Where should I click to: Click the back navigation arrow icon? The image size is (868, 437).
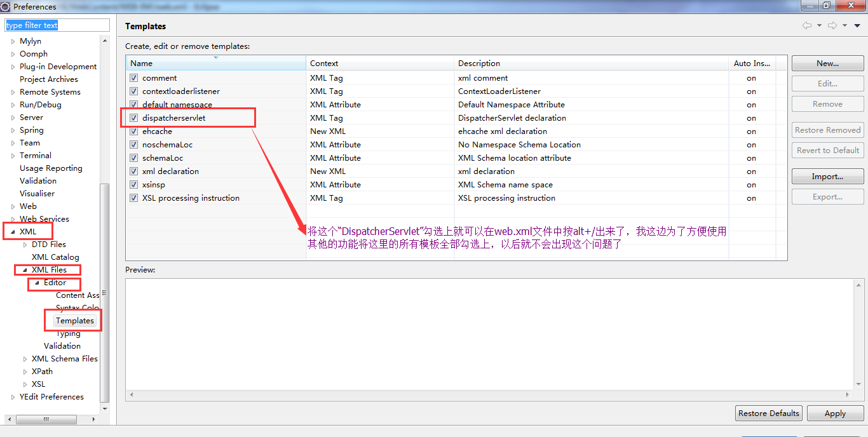click(x=806, y=25)
